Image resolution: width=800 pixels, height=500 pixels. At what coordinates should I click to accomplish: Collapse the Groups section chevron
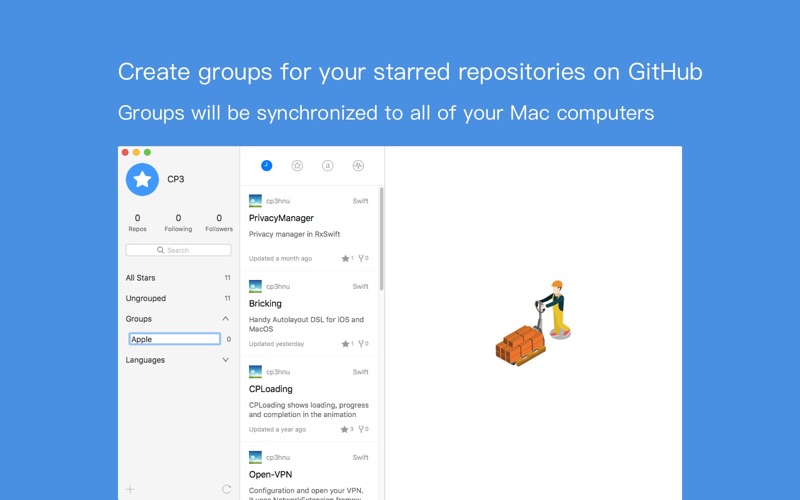click(226, 318)
